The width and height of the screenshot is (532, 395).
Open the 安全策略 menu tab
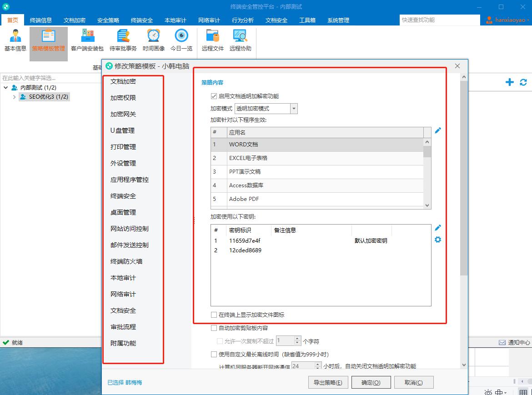(108, 20)
